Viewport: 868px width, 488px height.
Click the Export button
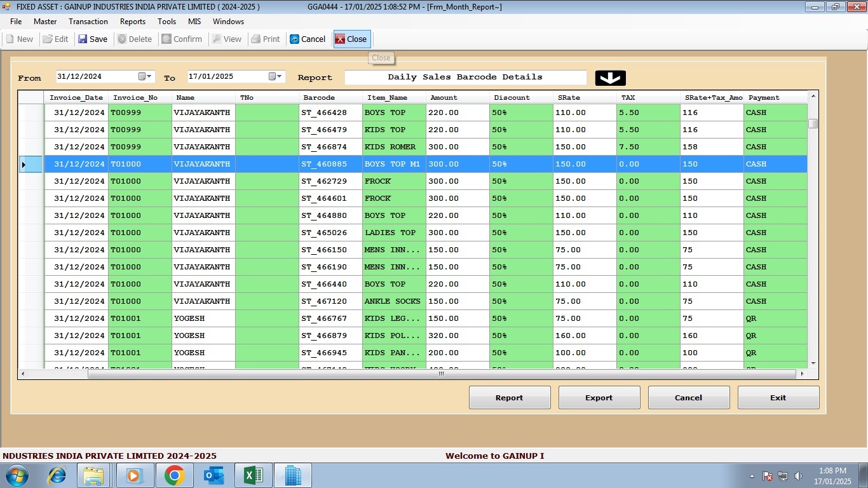599,398
